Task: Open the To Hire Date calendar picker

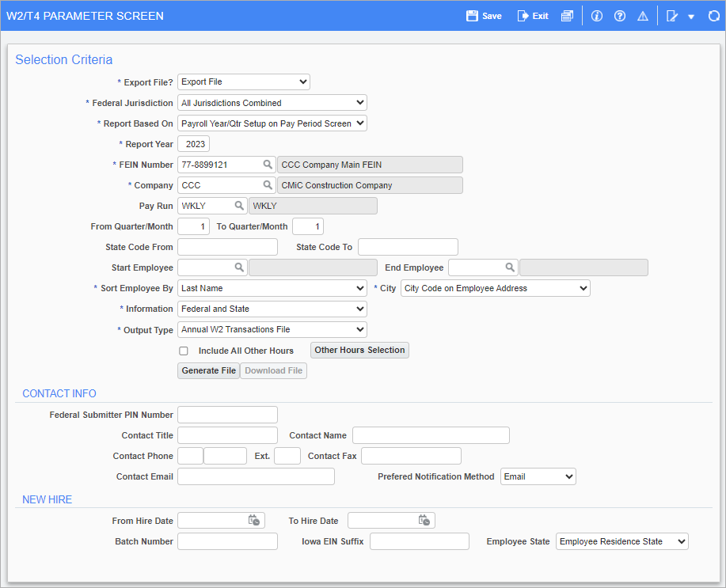Action: point(424,520)
